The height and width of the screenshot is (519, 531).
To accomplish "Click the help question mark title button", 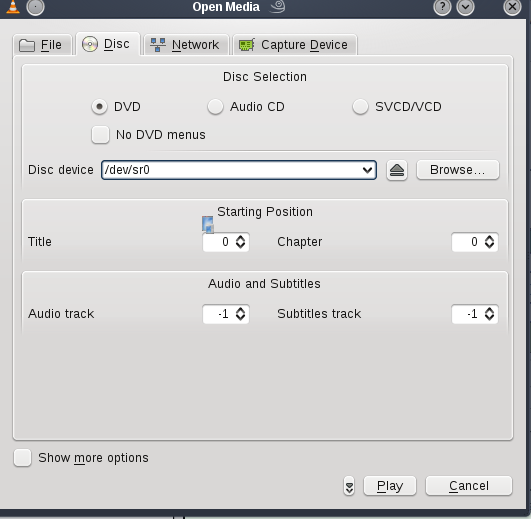I will (442, 7).
